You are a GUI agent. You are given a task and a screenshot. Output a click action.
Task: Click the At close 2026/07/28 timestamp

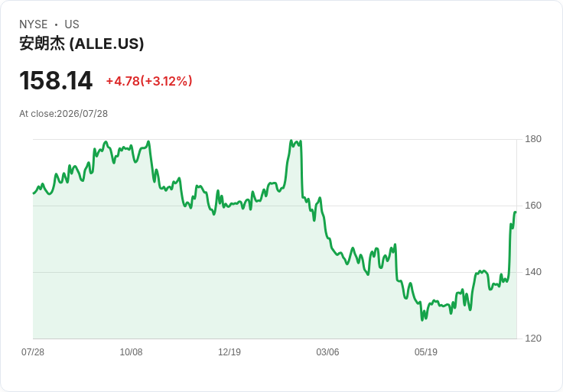click(63, 114)
